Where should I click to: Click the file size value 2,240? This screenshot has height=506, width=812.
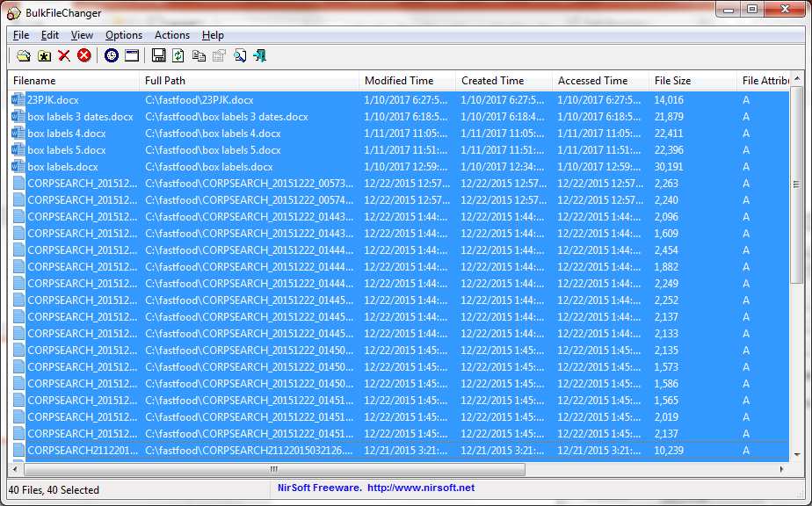pos(666,200)
